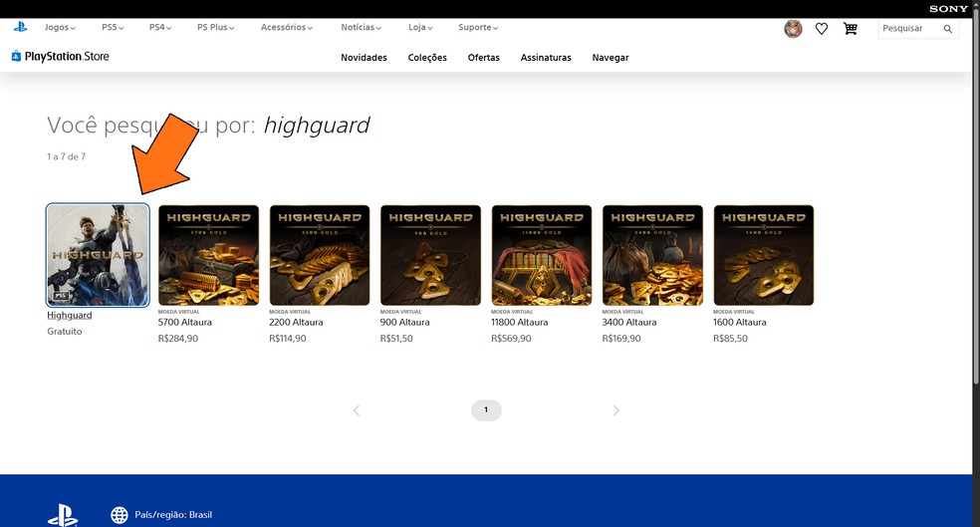The image size is (980, 527).
Task: Click the PlayStation logo in top navigation
Action: point(20,27)
